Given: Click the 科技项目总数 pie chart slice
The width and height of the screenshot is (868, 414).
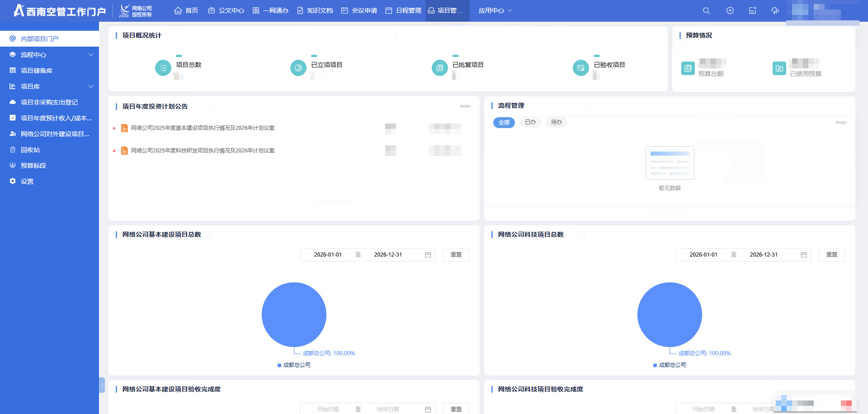Looking at the screenshot, I should pos(670,314).
